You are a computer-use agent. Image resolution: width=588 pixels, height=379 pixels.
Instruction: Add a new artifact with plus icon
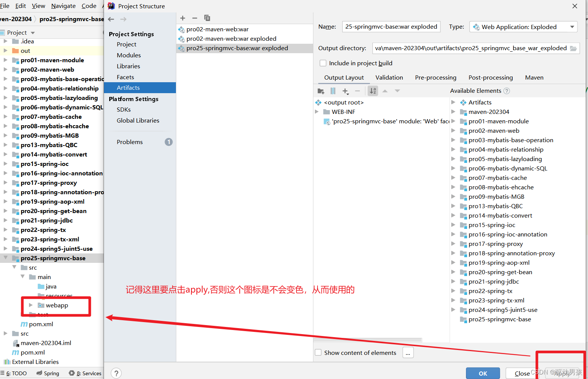point(183,18)
